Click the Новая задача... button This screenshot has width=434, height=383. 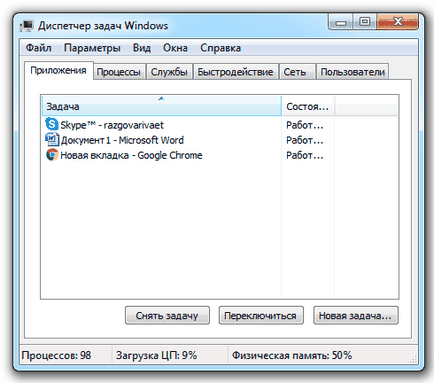[x=356, y=315]
